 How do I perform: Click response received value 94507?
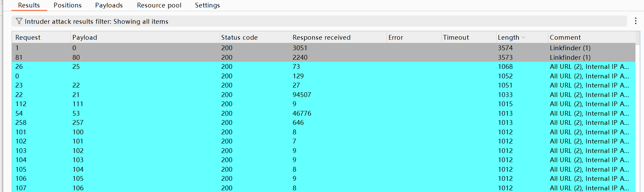(x=302, y=95)
